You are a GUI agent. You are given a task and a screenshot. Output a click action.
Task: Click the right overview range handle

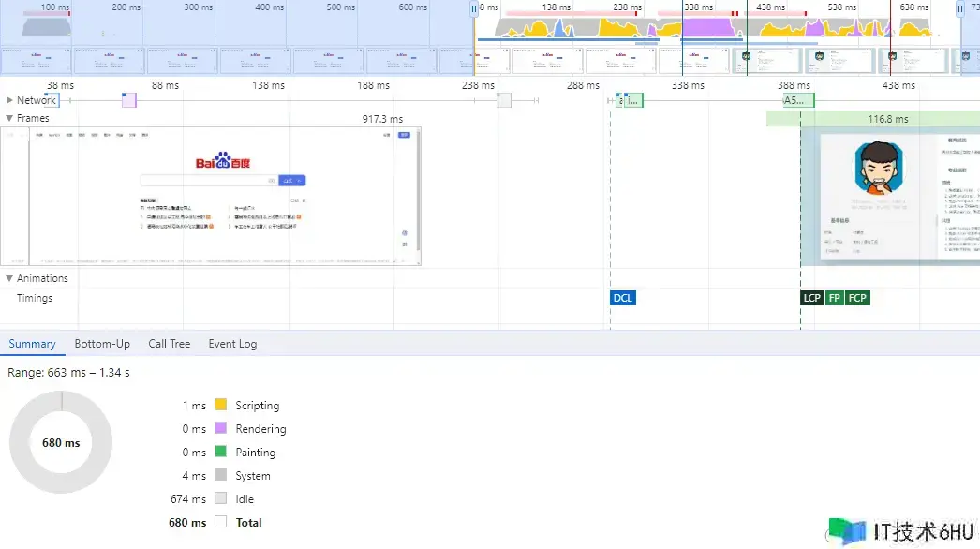[x=960, y=8]
